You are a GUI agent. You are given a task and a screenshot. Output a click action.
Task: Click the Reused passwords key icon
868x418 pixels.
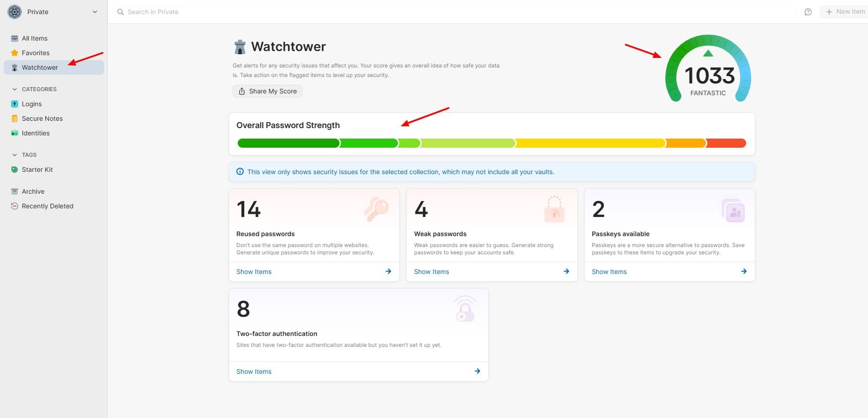pyautogui.click(x=376, y=210)
